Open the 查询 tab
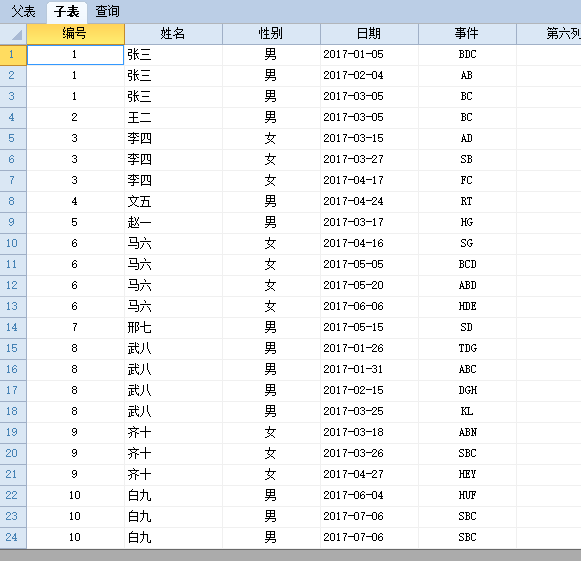Image resolution: width=581 pixels, height=561 pixels. (x=107, y=11)
